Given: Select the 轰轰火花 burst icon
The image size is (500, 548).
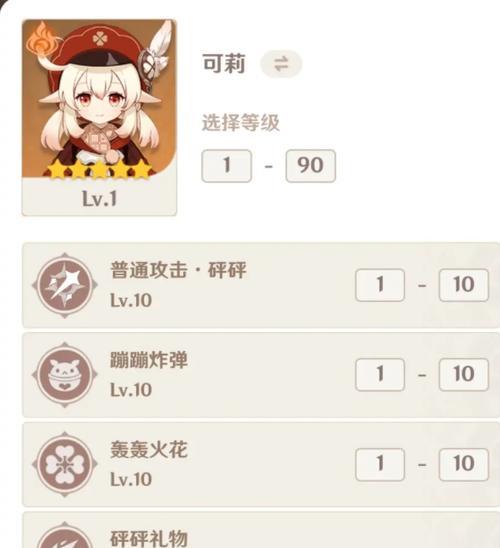Looking at the screenshot, I should pos(65,464).
